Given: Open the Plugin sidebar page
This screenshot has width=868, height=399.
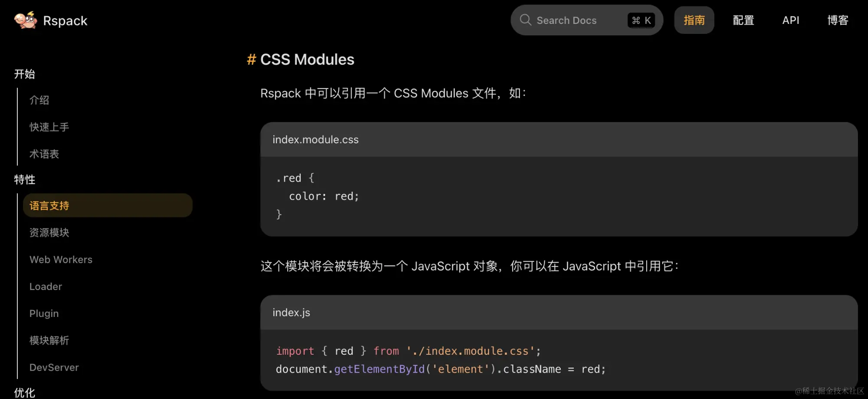Looking at the screenshot, I should (x=44, y=313).
